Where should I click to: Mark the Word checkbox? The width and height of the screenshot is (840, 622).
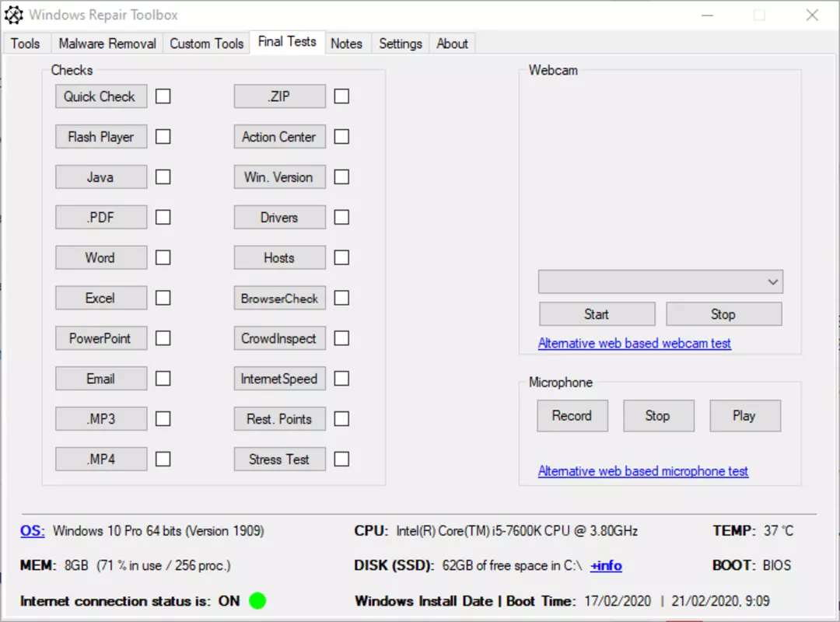pos(163,257)
